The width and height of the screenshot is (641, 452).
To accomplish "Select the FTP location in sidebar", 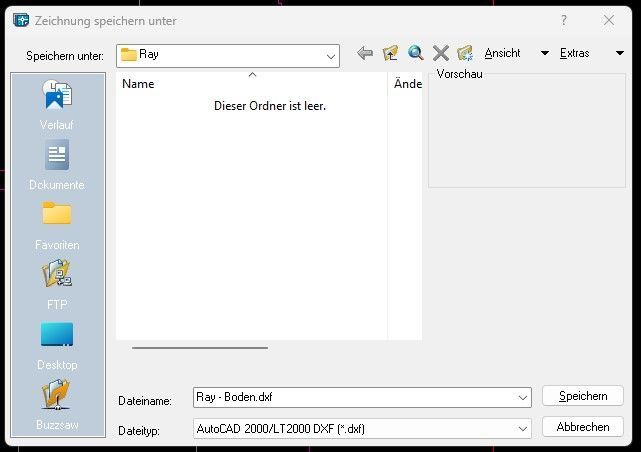I will click(x=57, y=285).
